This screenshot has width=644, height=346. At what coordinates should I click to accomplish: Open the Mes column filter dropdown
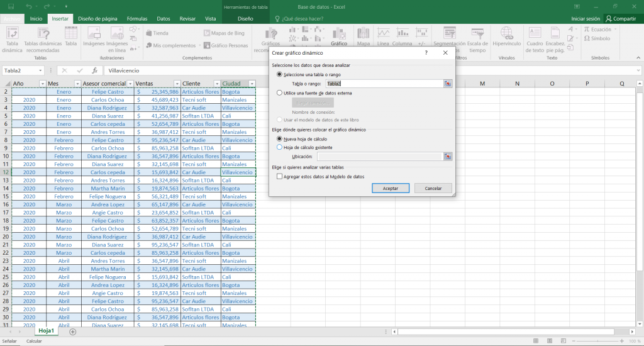pos(77,84)
